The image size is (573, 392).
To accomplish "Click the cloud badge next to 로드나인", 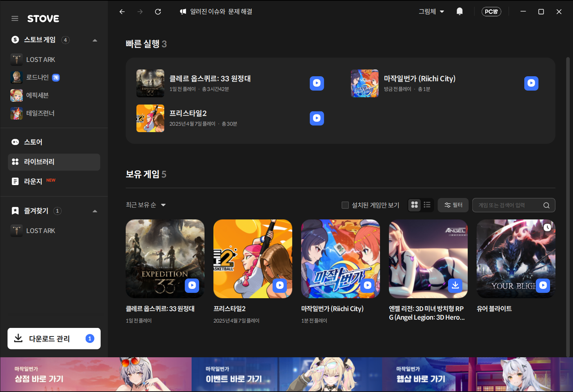I will click(56, 78).
